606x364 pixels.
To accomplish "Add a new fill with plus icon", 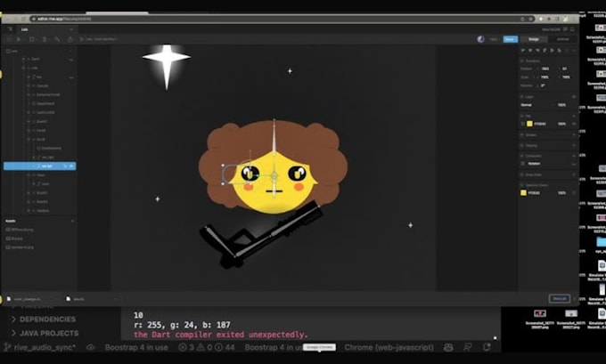I will [574, 116].
